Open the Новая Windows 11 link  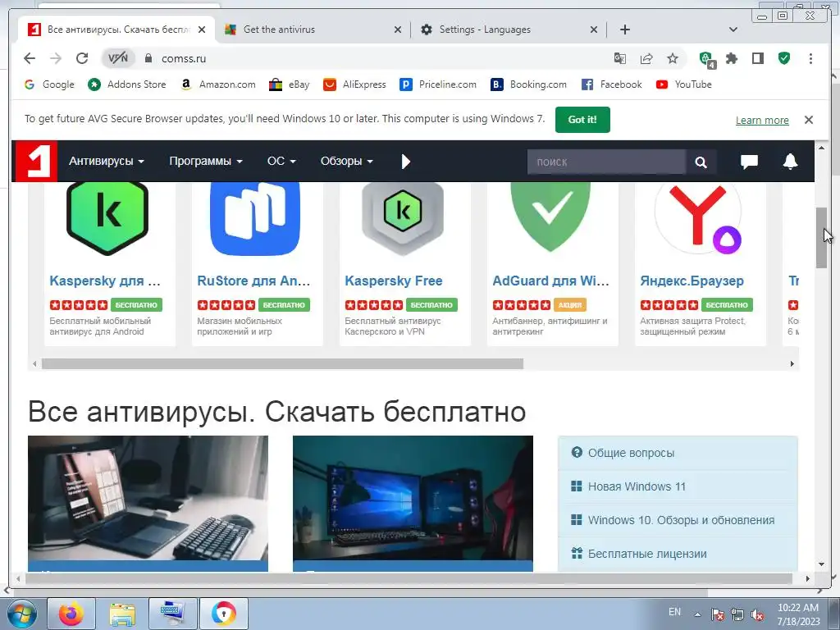tap(637, 487)
